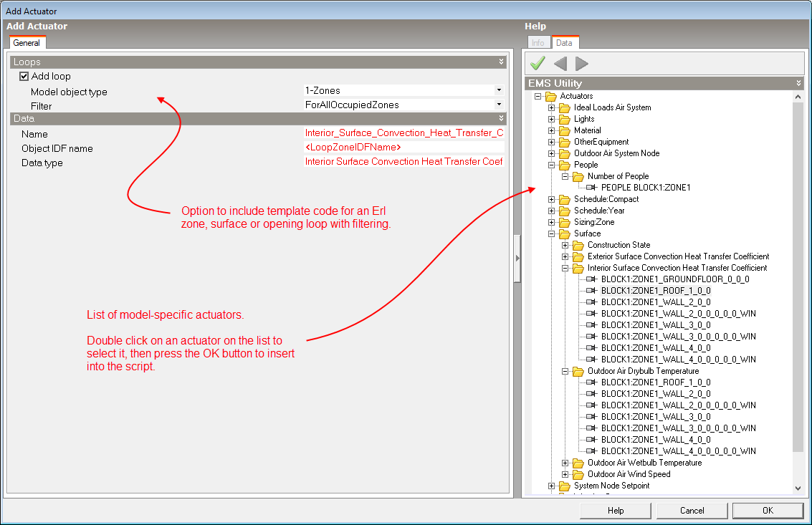
Task: Select PEOPLE BLOCK1:ZONE1 actuator item
Action: pyautogui.click(x=646, y=188)
